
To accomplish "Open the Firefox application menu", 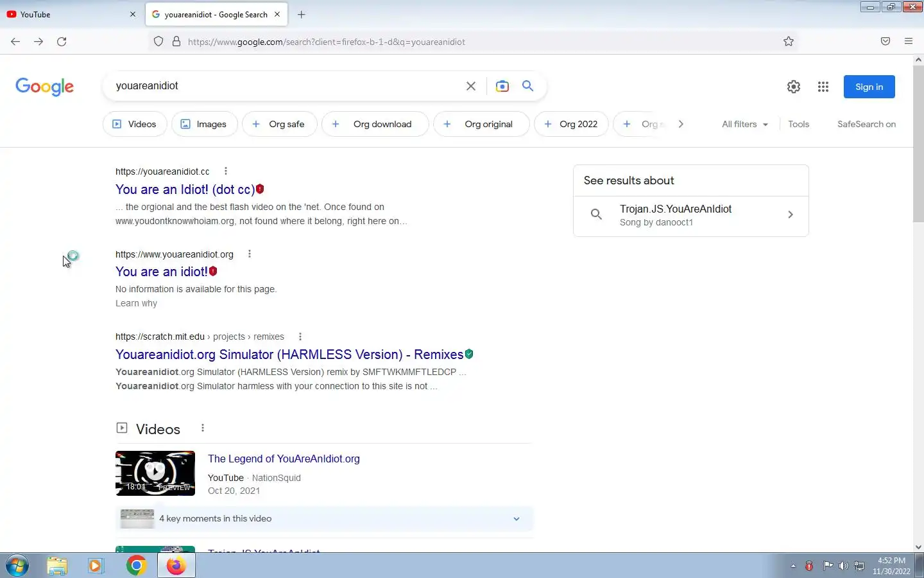I will coord(909,42).
